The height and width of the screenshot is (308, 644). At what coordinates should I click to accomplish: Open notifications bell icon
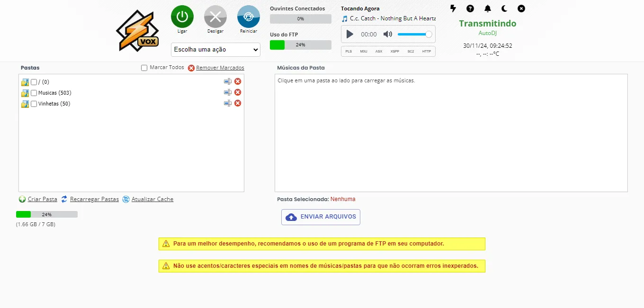(487, 9)
